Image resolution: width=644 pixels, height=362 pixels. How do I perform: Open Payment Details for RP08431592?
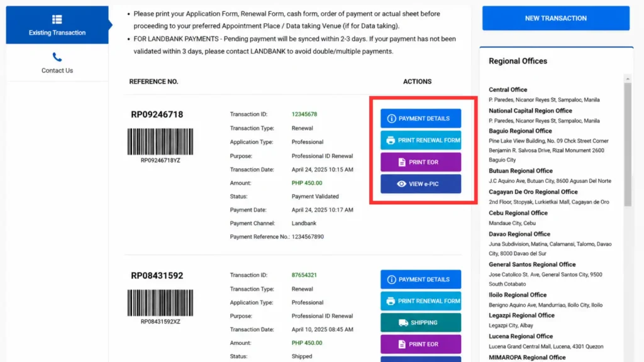click(421, 279)
